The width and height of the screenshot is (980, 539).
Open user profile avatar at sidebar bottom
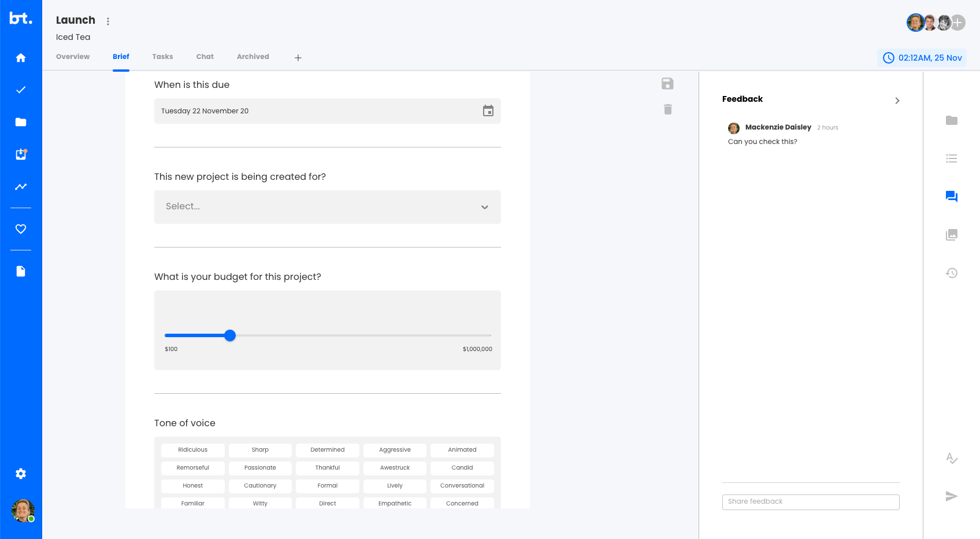click(x=23, y=511)
